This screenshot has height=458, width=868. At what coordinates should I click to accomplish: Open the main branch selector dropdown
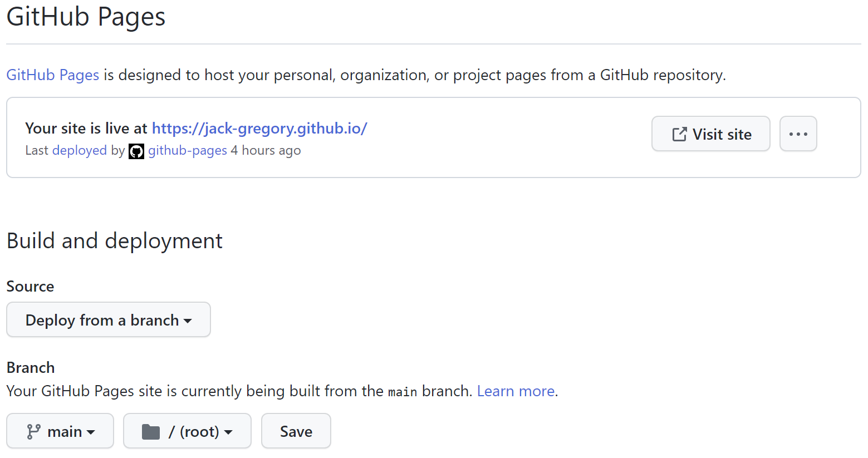[x=60, y=431]
